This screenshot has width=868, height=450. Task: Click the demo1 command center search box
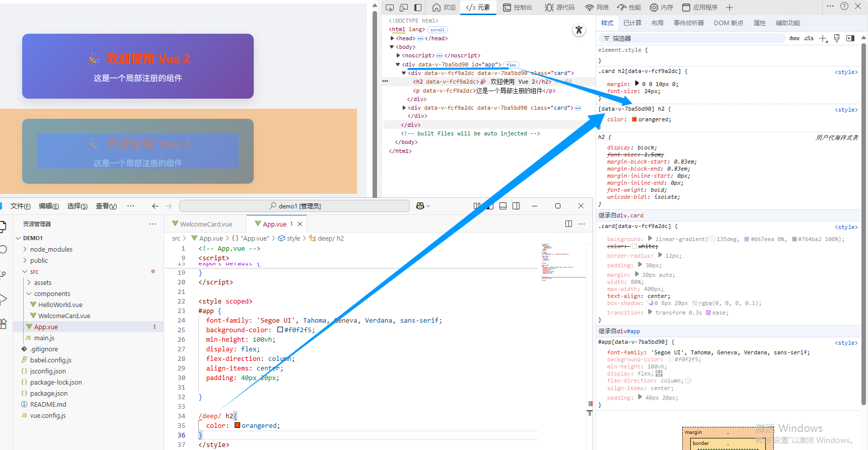(x=295, y=206)
